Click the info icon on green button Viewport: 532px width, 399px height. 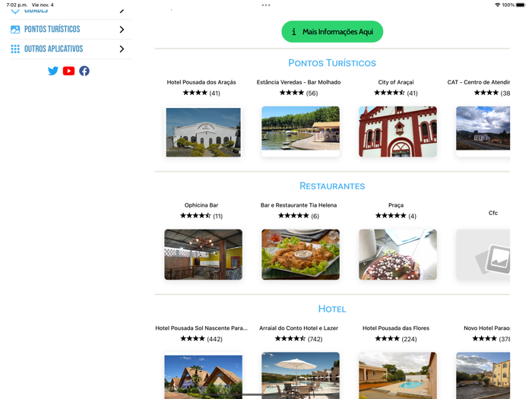pyautogui.click(x=294, y=32)
